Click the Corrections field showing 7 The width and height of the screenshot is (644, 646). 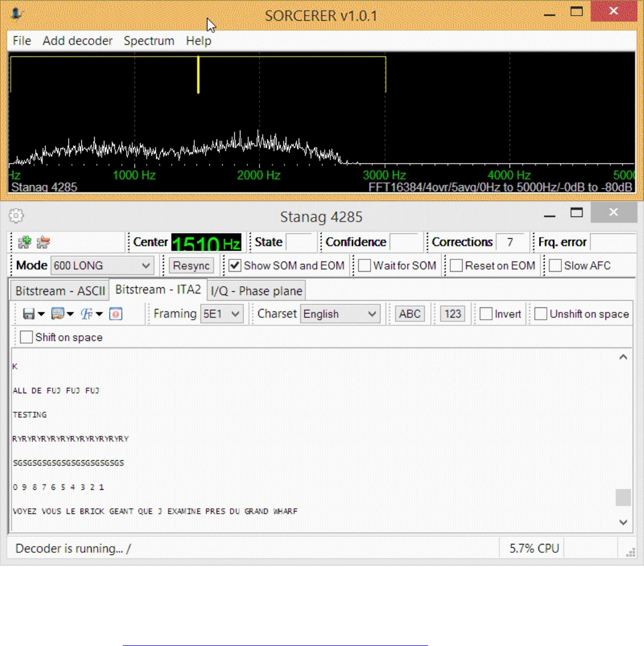(x=511, y=242)
